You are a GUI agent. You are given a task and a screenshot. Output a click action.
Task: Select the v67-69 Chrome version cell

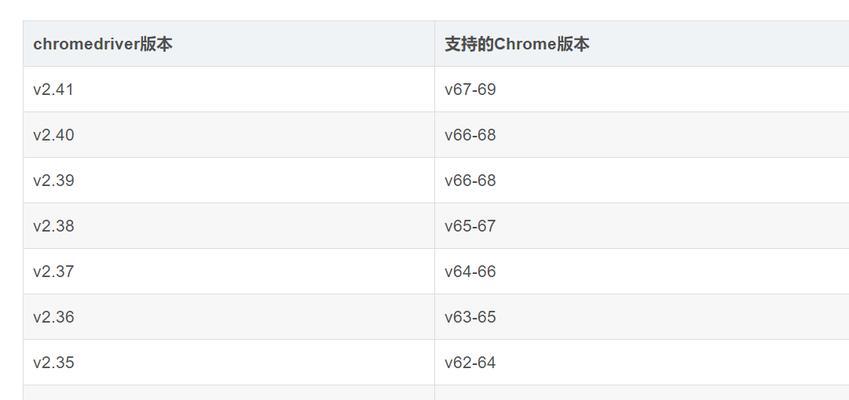(x=642, y=89)
